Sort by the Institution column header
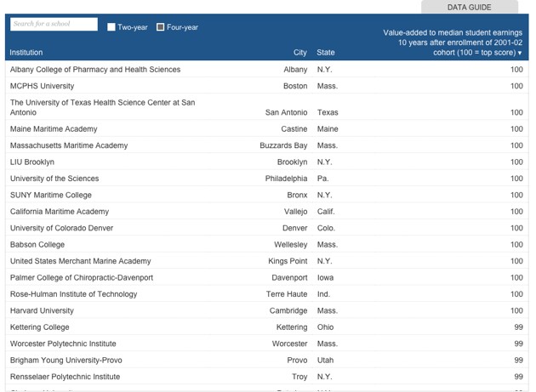 [x=26, y=52]
